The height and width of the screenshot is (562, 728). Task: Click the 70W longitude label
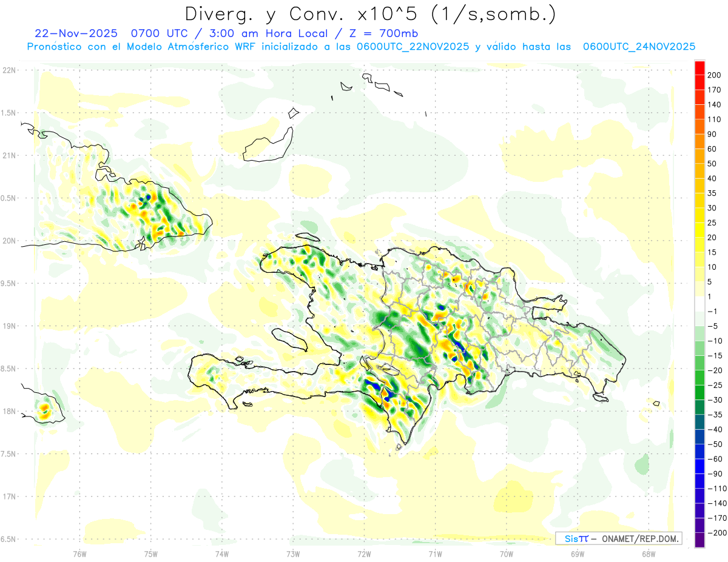click(x=506, y=554)
